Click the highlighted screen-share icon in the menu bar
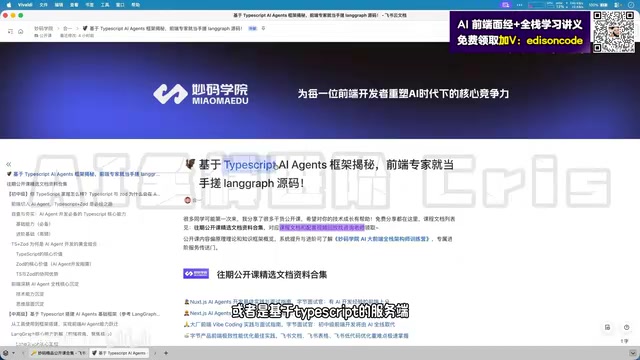Image resolution: width=640 pixels, height=360 pixels. pos(506,5)
